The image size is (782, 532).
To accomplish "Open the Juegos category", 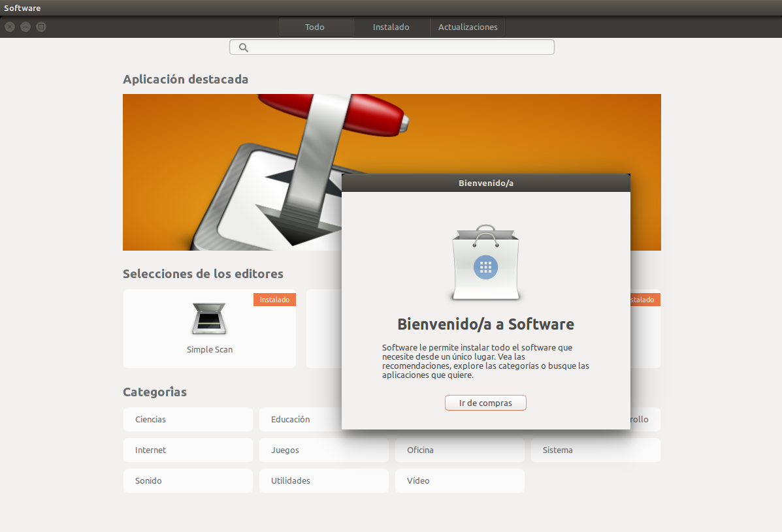I will coord(323,450).
